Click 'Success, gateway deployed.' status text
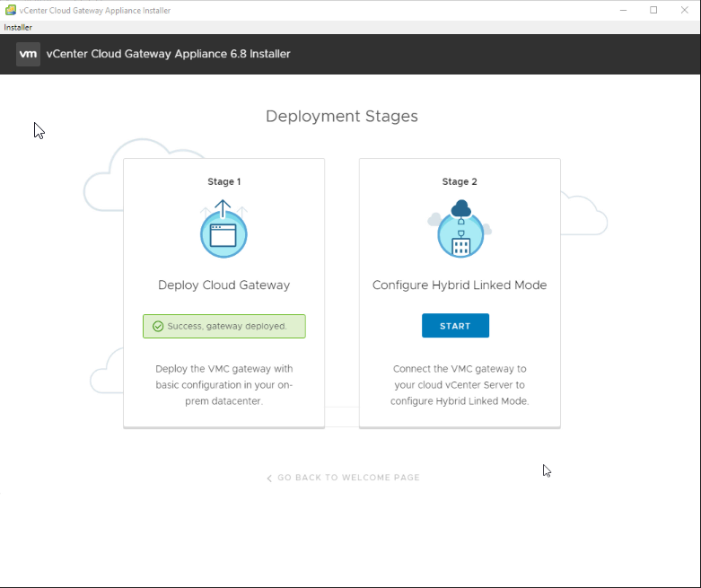Screen dimensions: 701x588 227,326
